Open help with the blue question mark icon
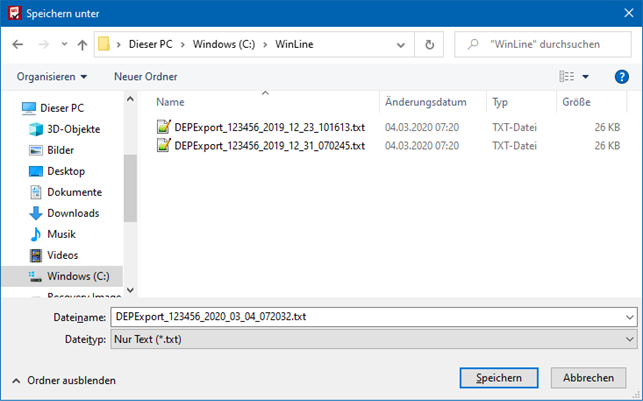The image size is (643, 401). point(621,76)
